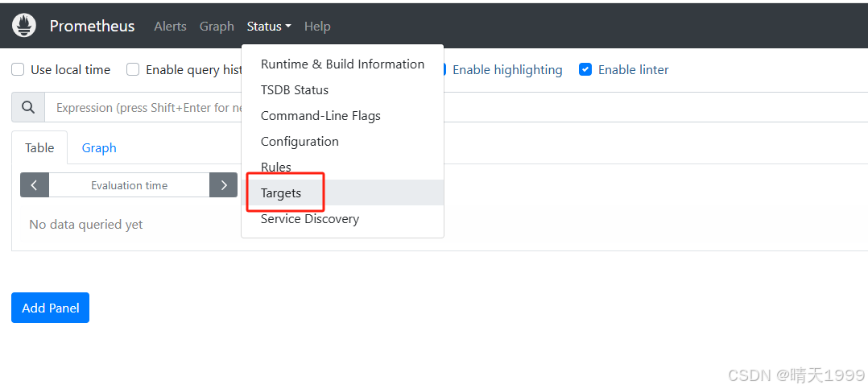868x389 pixels.
Task: Select TSDB Status from Status menu
Action: coord(343,89)
